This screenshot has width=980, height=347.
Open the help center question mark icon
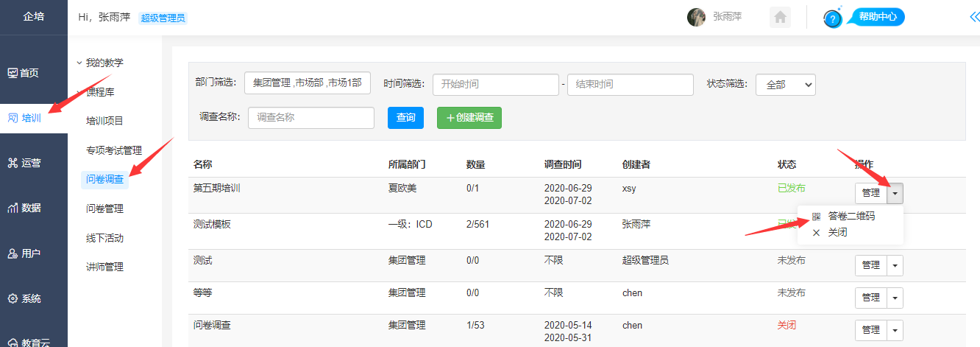point(832,19)
